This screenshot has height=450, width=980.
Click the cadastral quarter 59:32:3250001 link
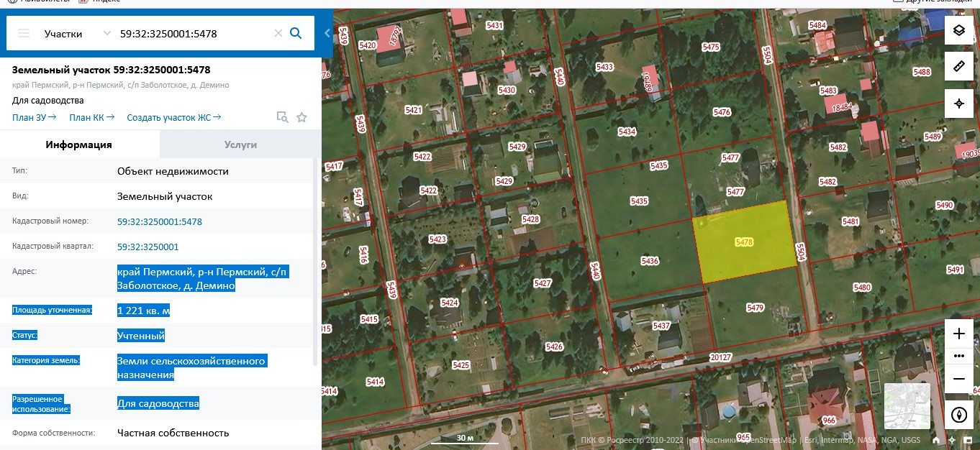(x=148, y=247)
